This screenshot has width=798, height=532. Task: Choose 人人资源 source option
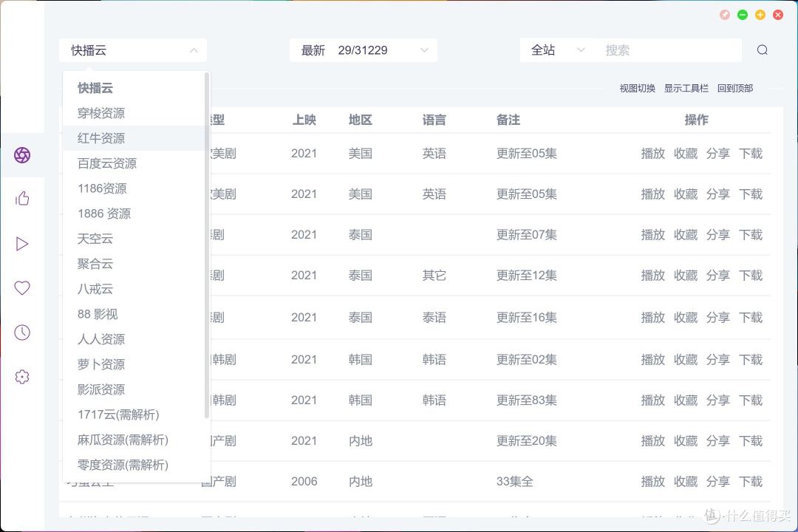pos(133,339)
